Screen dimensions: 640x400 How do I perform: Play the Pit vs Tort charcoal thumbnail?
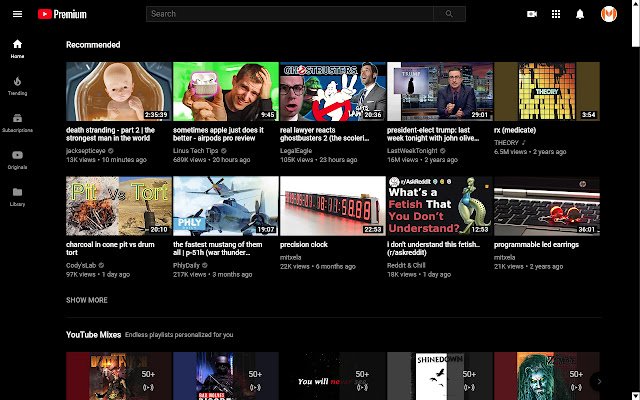tap(119, 206)
